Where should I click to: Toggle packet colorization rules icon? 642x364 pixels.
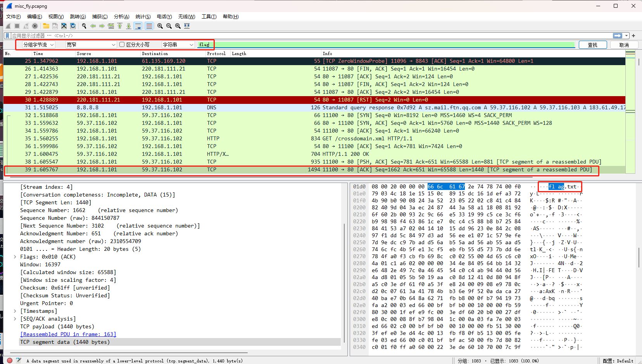[149, 26]
